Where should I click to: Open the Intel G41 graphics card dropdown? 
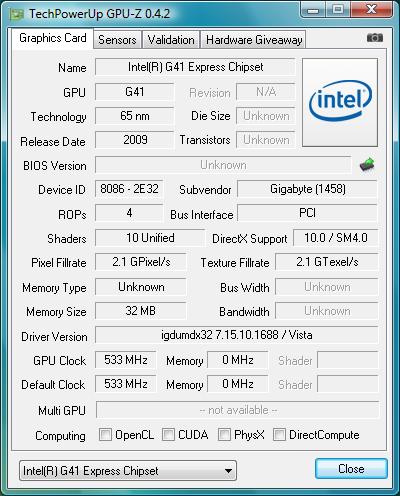128,471
